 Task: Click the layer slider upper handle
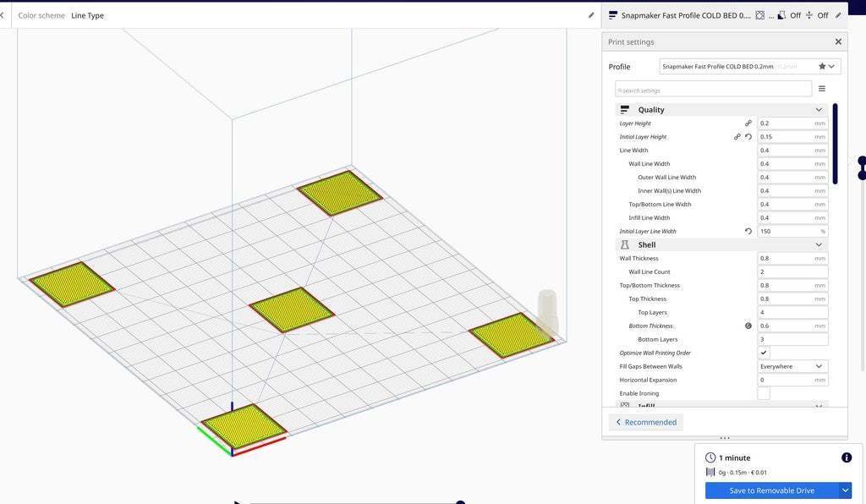[x=862, y=161]
